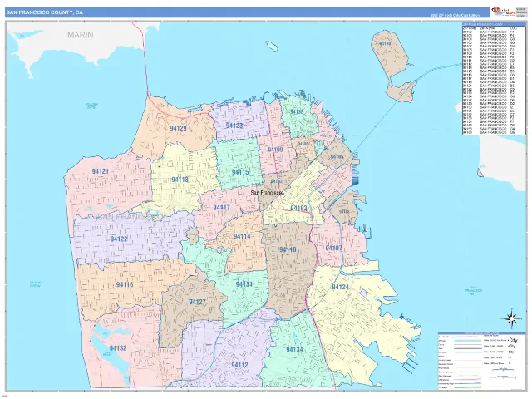Select ZIP code label 94133
This screenshot has width=532, height=399.
pyautogui.click(x=297, y=111)
